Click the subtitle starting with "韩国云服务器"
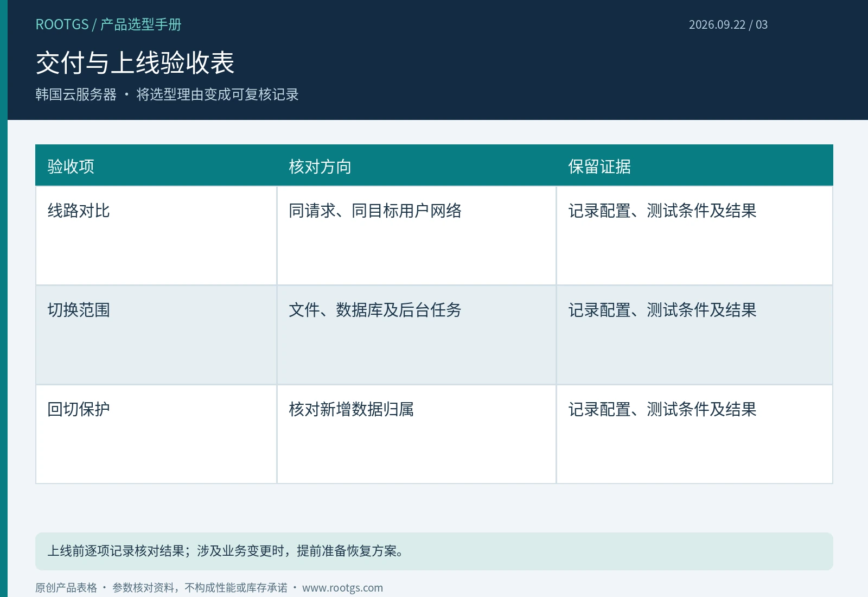Image resolution: width=868 pixels, height=597 pixels. (x=167, y=94)
